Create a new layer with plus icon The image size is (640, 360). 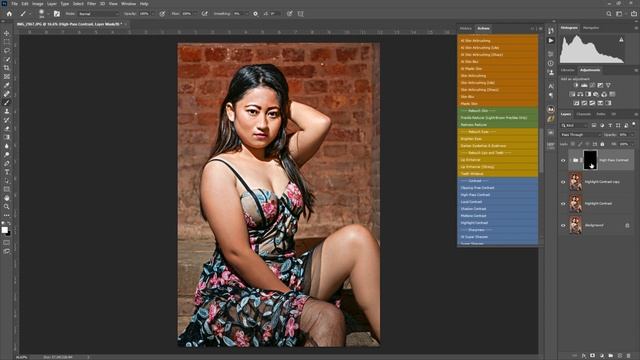(x=620, y=356)
